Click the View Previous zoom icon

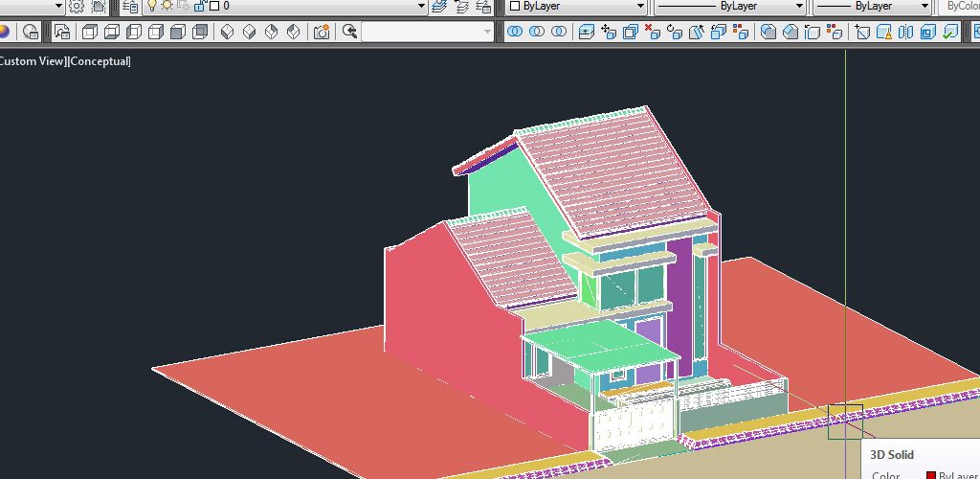coord(350,32)
